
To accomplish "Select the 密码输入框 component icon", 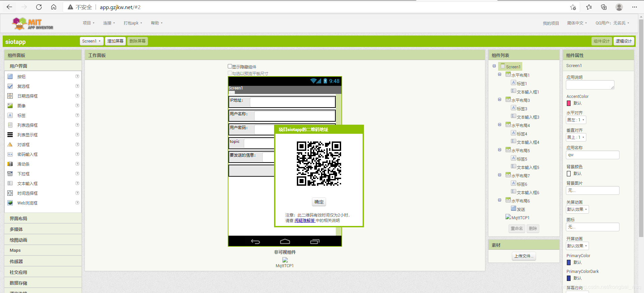I will [x=10, y=154].
